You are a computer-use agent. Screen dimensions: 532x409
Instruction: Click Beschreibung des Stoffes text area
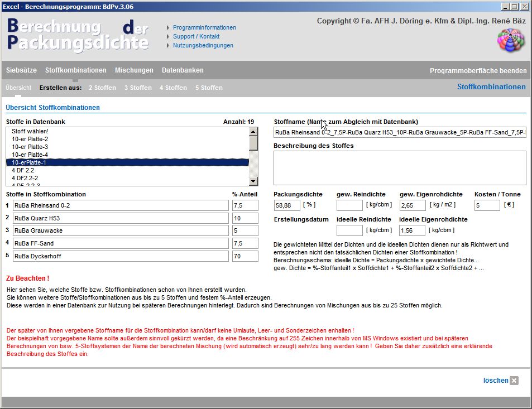400,168
